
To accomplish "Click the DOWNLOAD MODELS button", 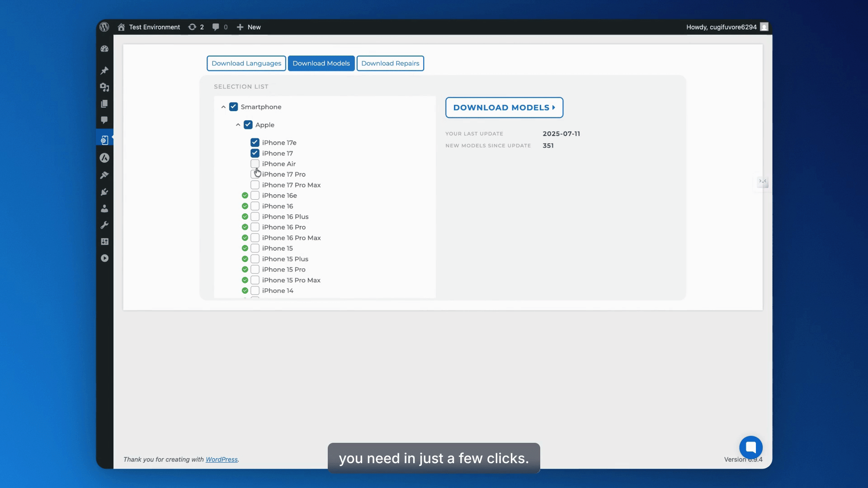I will (504, 108).
